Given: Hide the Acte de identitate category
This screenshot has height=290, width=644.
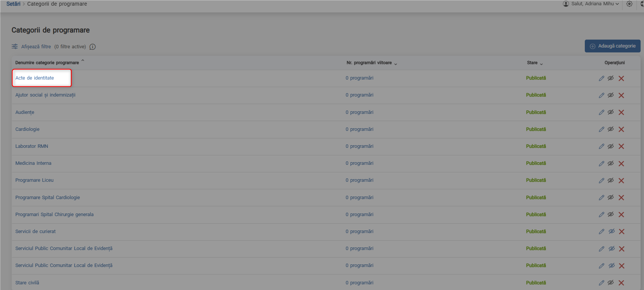Looking at the screenshot, I should coord(611,78).
